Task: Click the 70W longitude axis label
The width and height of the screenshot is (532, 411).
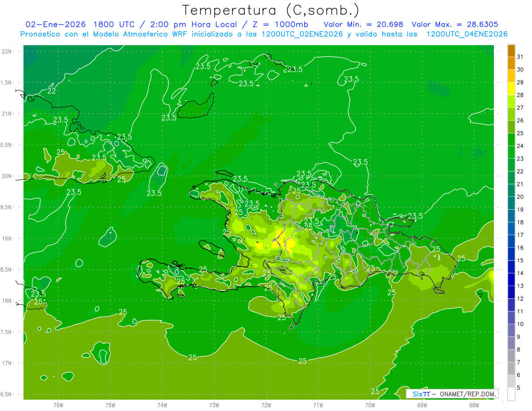Action: 370,405
